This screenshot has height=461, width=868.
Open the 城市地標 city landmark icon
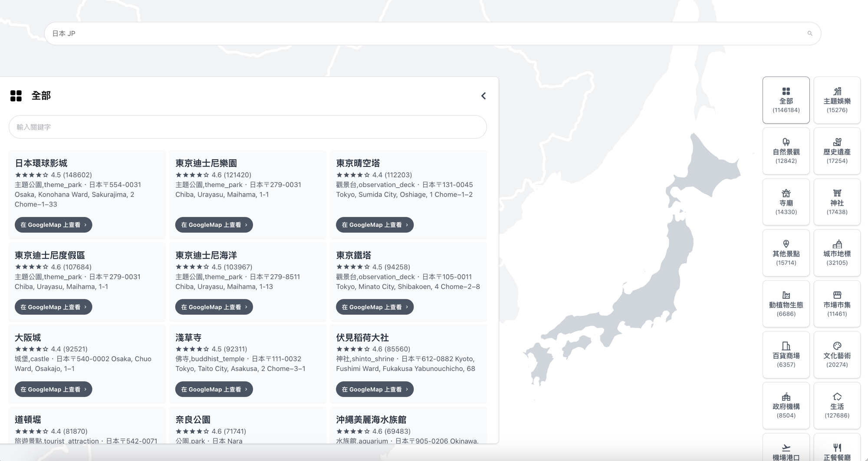[837, 244]
